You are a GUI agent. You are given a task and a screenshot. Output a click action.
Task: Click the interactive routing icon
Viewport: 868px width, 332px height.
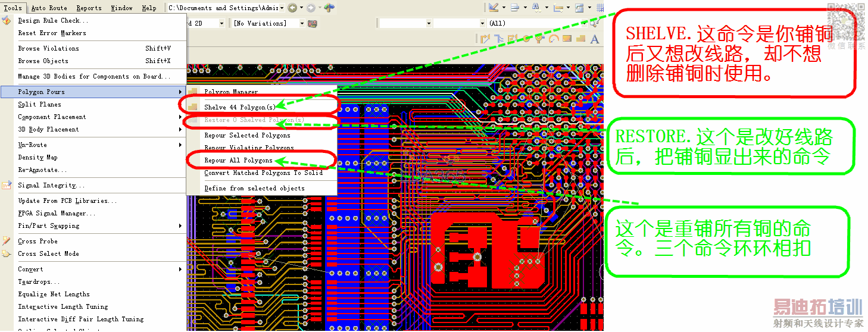pos(485,39)
